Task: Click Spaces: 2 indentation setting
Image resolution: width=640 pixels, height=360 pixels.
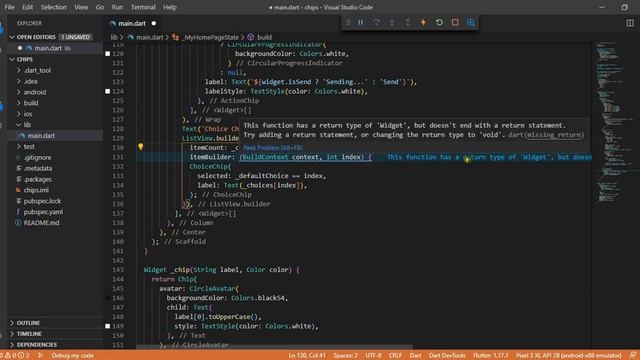Action: [x=345, y=356]
